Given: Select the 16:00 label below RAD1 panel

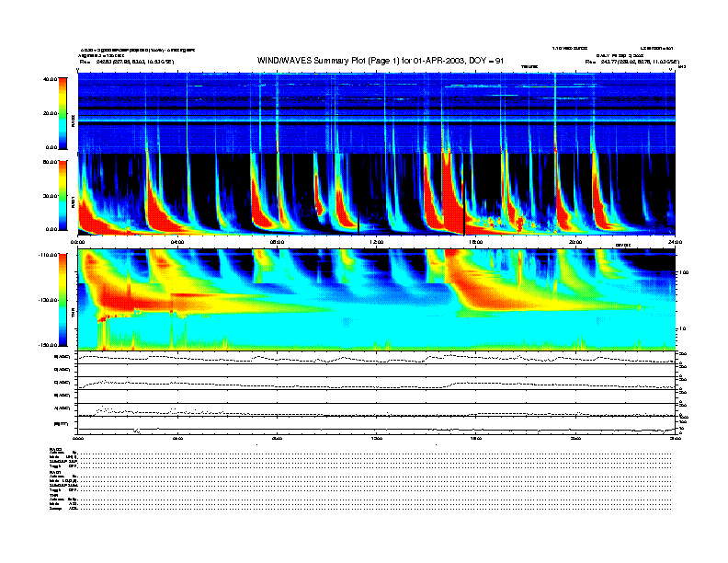Looking at the screenshot, I should coord(475,243).
